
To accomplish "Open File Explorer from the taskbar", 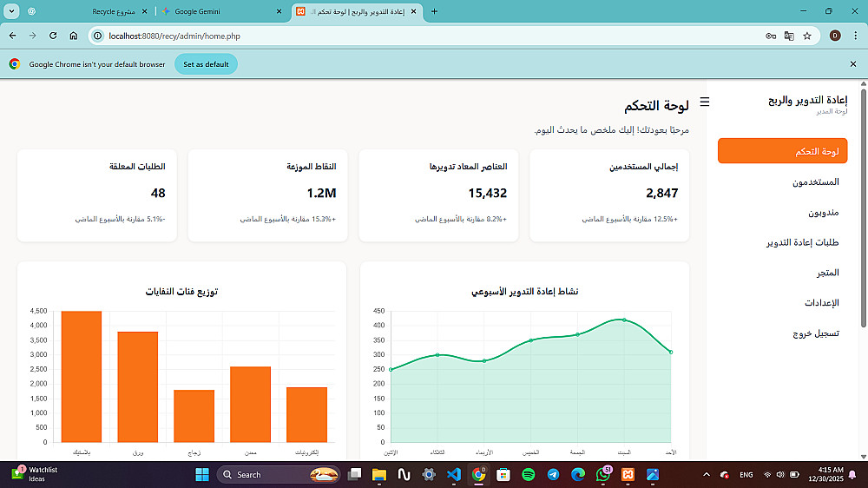I will (x=378, y=475).
